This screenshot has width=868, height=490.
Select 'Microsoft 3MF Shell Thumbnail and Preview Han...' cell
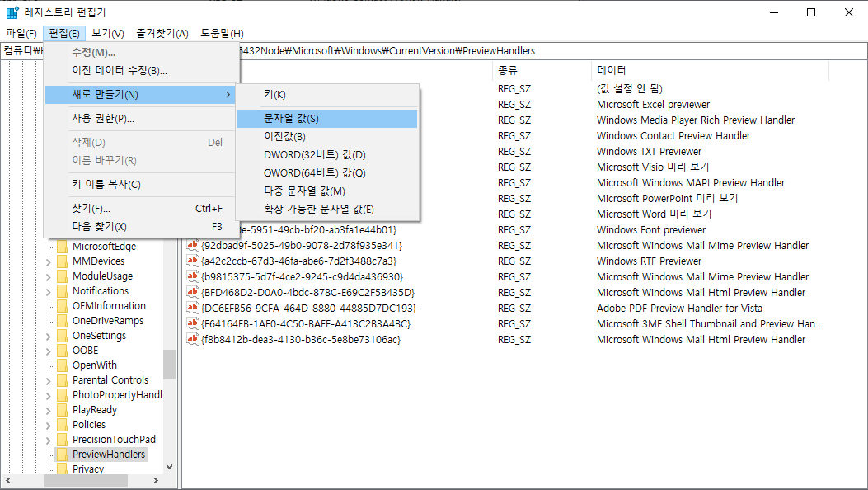coord(709,324)
